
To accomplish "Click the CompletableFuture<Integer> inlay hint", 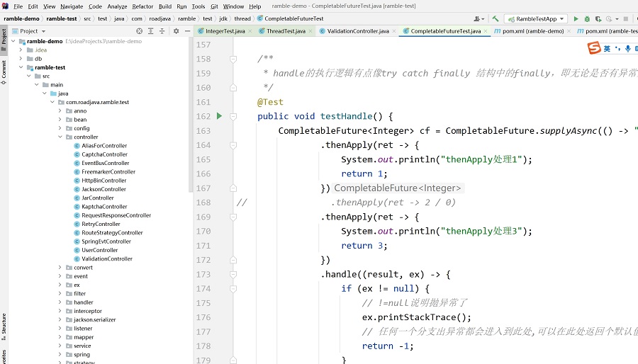I will tap(398, 188).
